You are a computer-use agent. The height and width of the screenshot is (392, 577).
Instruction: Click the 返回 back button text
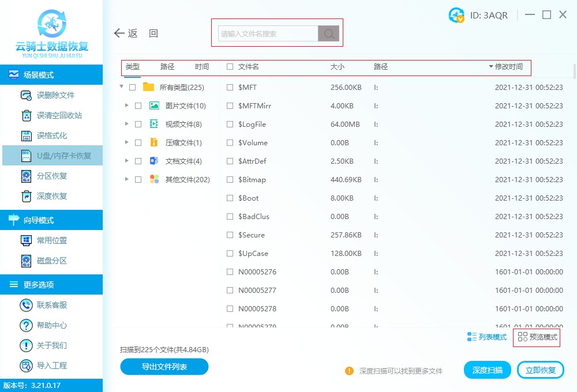point(143,33)
